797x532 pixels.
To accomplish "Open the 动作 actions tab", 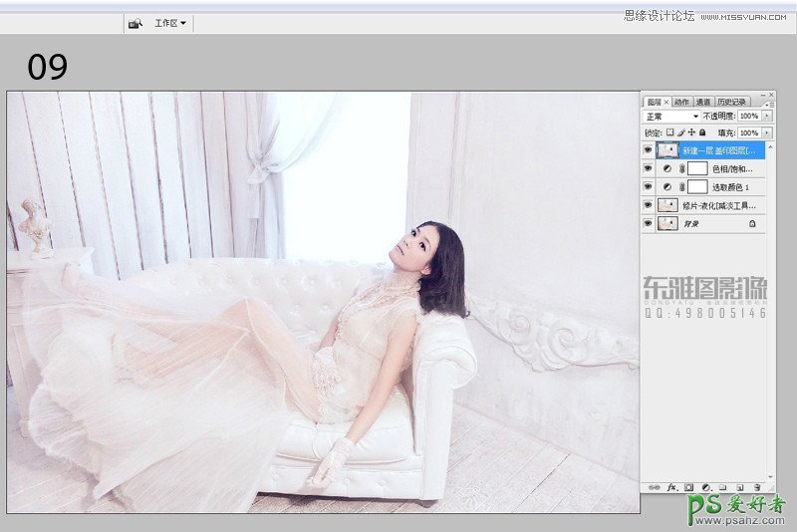I will point(681,102).
